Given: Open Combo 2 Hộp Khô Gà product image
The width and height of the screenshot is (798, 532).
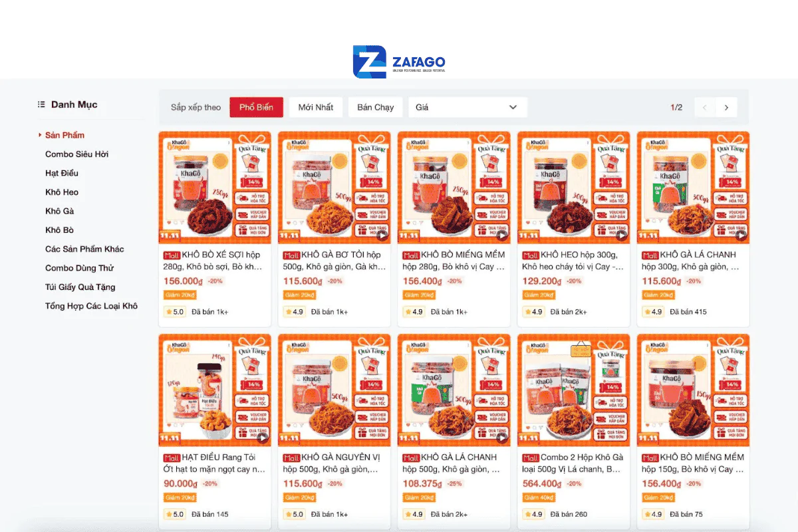Looking at the screenshot, I should pyautogui.click(x=573, y=390).
